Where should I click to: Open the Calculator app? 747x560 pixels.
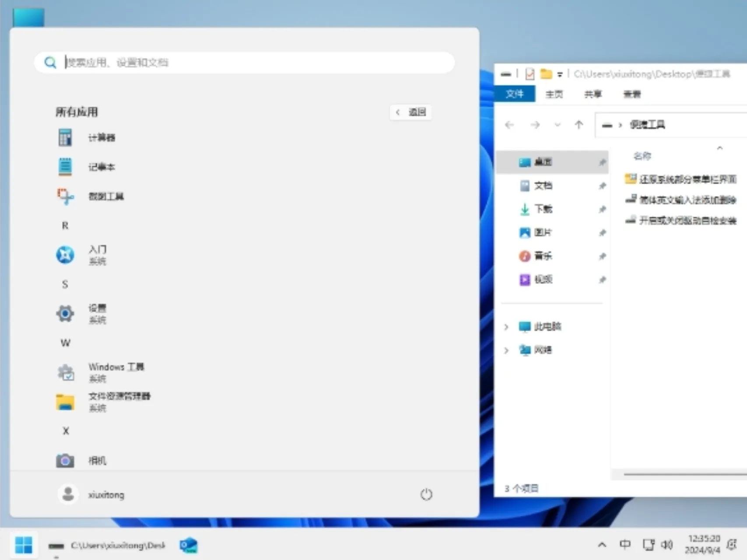pyautogui.click(x=102, y=137)
